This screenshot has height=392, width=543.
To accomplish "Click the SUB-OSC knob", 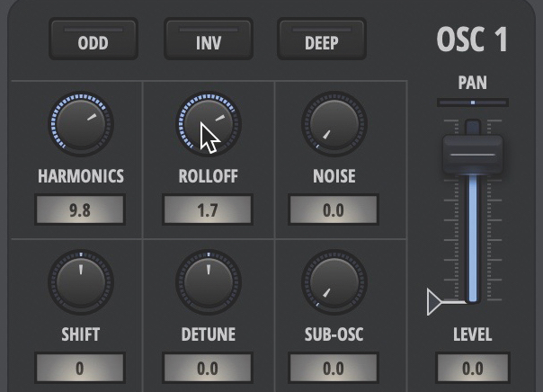I will coord(334,282).
